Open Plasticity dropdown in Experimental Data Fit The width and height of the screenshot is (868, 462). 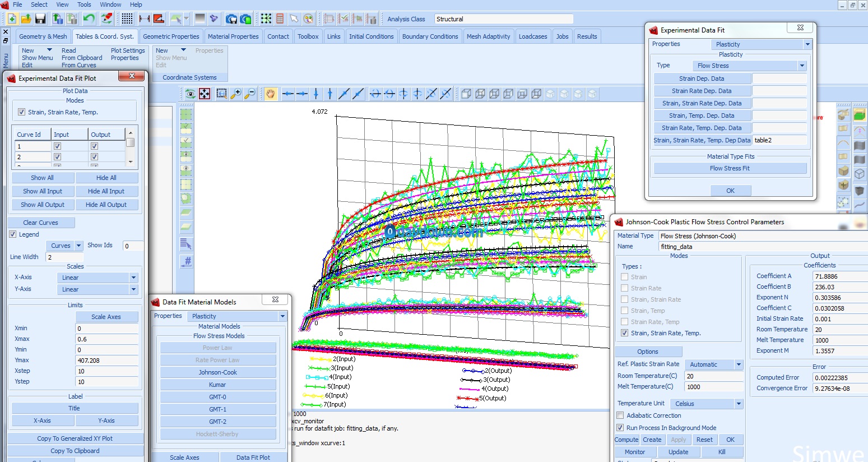(761, 44)
